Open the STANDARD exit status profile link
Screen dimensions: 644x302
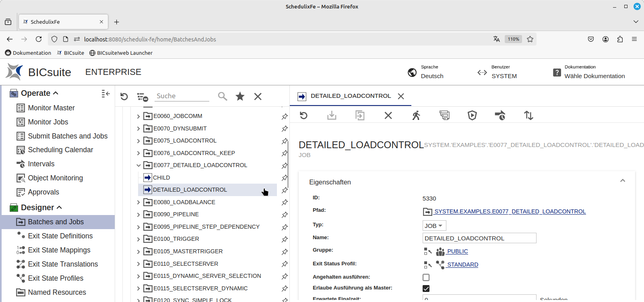pos(462,265)
